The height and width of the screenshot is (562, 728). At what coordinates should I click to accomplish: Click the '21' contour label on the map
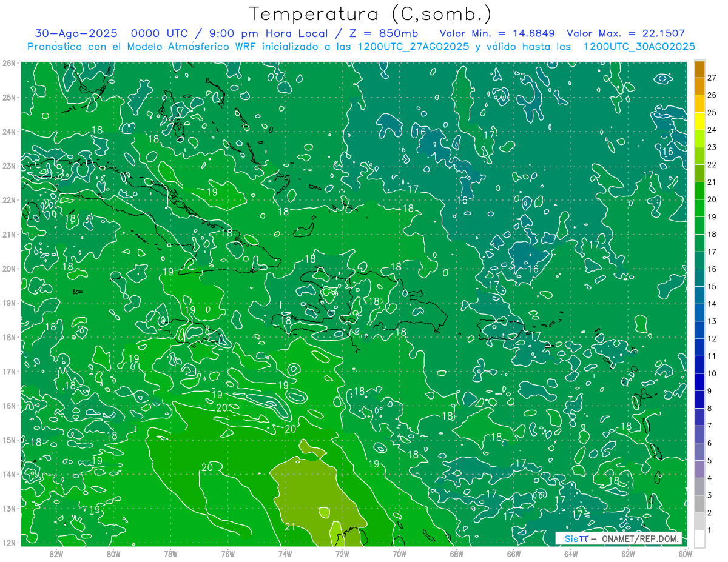click(290, 526)
